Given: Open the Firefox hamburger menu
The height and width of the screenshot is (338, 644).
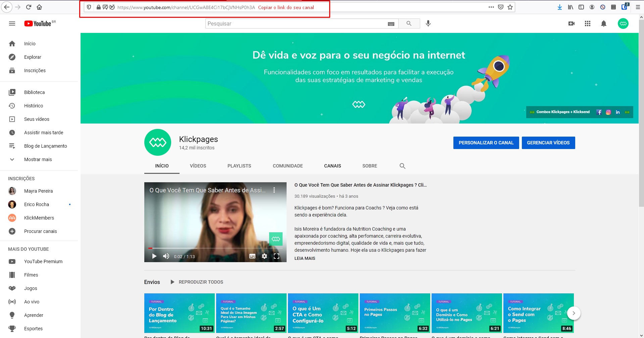Looking at the screenshot, I should (638, 7).
